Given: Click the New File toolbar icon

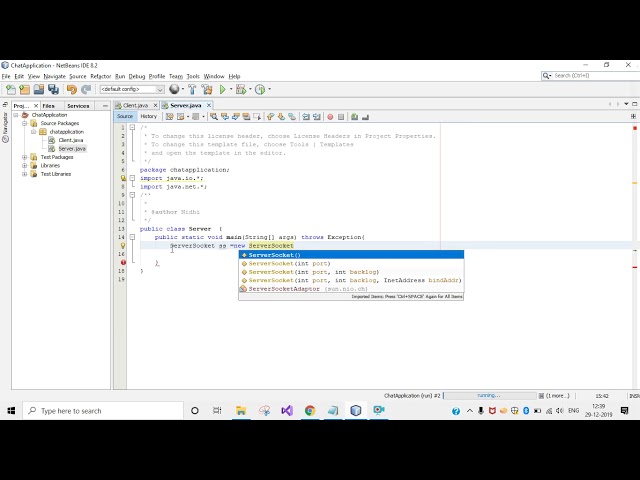Looking at the screenshot, I should click(x=11, y=89).
